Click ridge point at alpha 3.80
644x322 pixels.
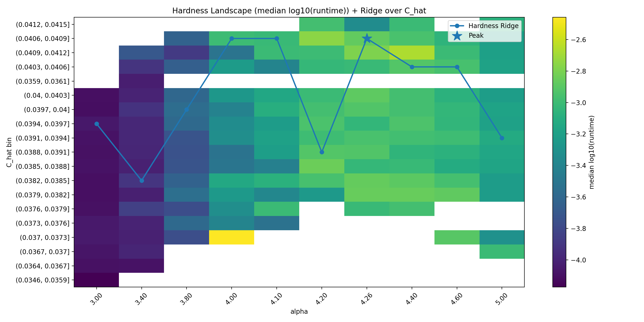[x=187, y=110]
